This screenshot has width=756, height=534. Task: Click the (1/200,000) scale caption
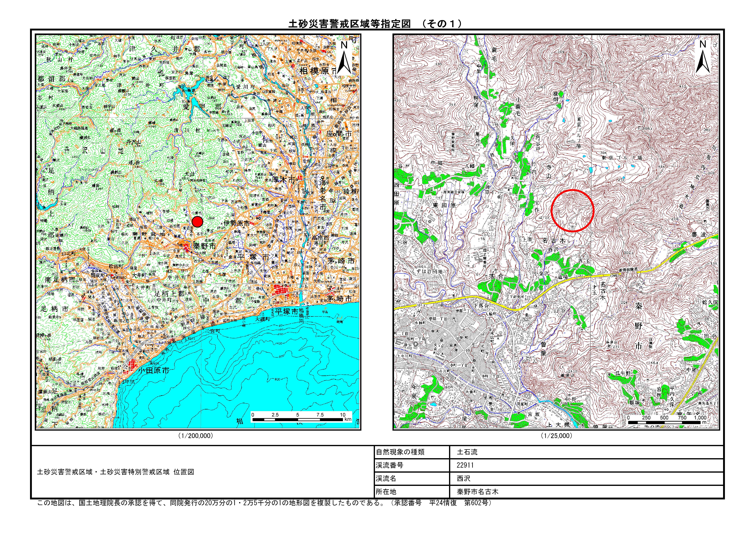pyautogui.click(x=196, y=436)
